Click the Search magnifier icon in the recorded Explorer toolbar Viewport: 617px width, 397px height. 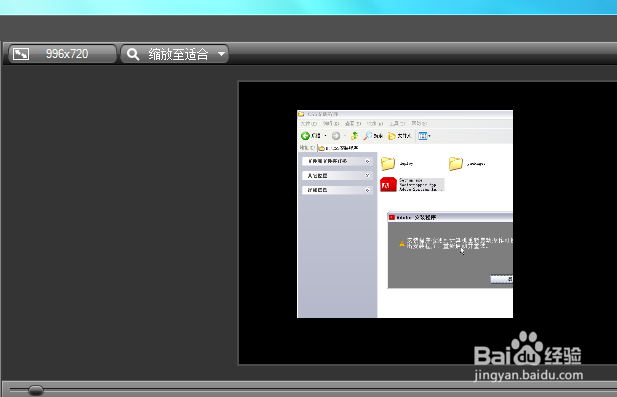pyautogui.click(x=368, y=136)
